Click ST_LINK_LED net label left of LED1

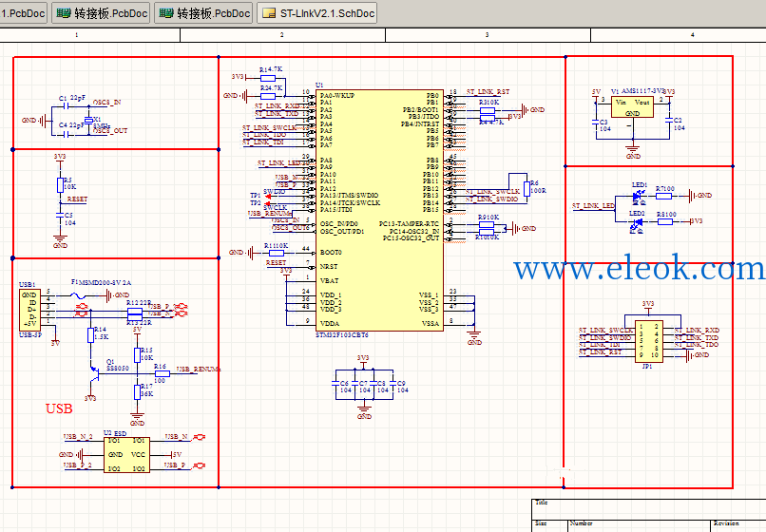[593, 206]
